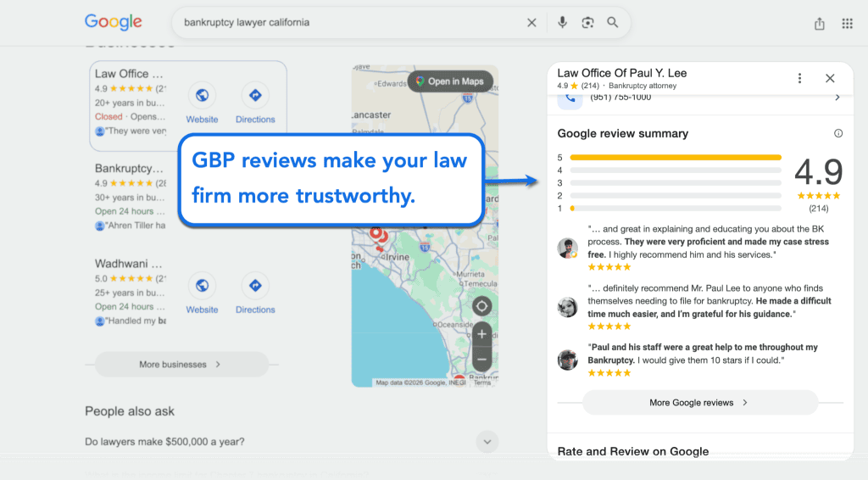
Task: Click the (214) review count under stars
Action: tap(819, 209)
